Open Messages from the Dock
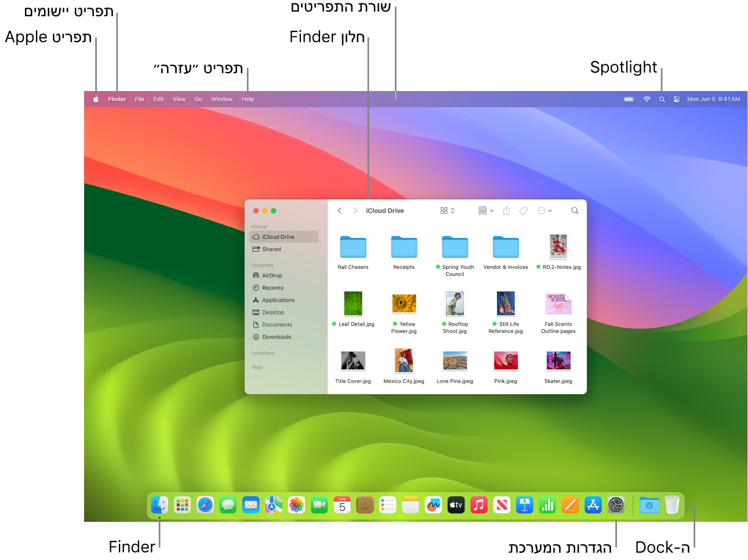Image resolution: width=748 pixels, height=560 pixels. pos(228,505)
